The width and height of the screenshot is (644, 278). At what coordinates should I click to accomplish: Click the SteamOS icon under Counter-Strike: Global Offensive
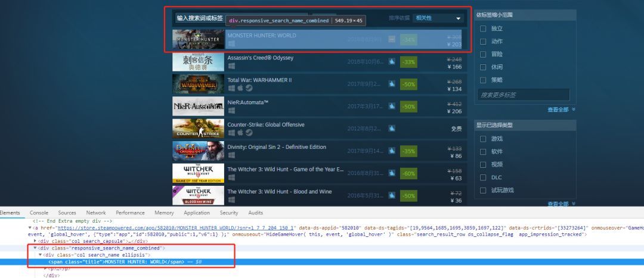click(249, 132)
